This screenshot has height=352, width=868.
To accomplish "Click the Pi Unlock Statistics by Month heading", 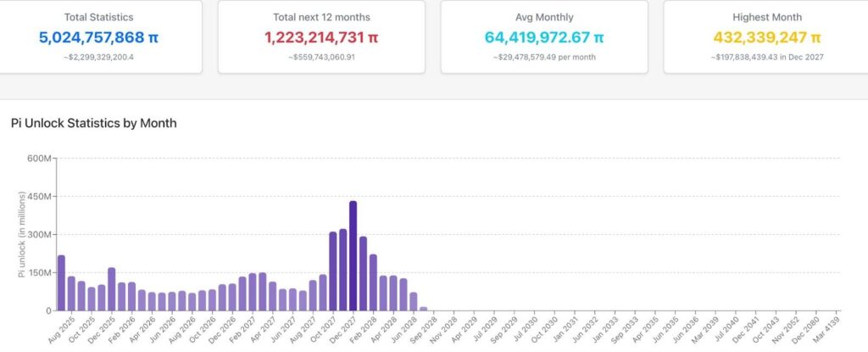I will tap(93, 123).
